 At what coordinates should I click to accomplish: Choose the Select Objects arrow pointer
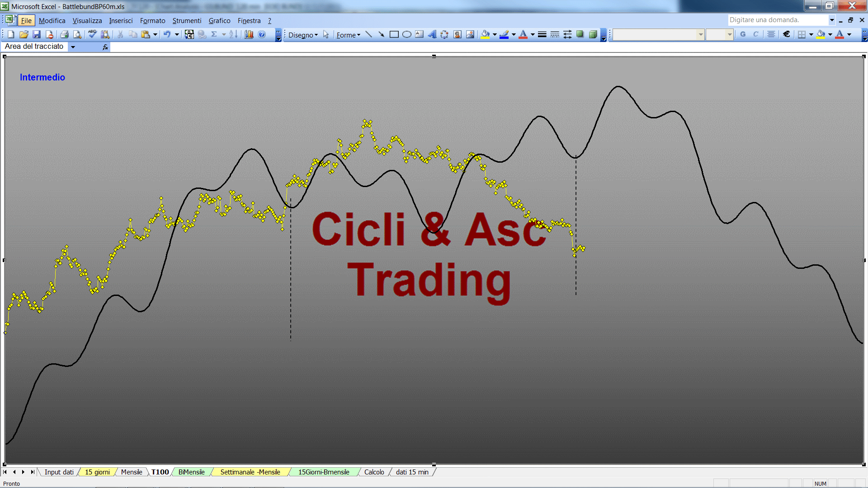[x=326, y=34]
